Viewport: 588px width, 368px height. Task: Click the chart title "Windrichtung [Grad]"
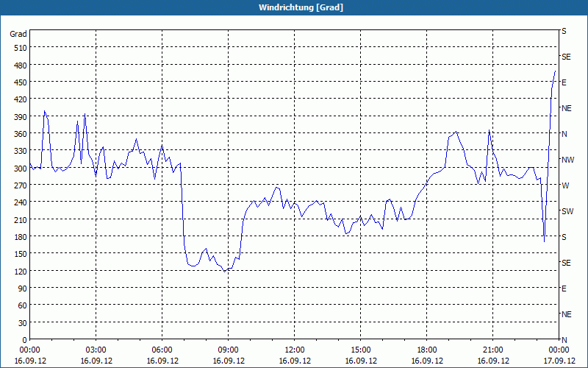coord(301,7)
